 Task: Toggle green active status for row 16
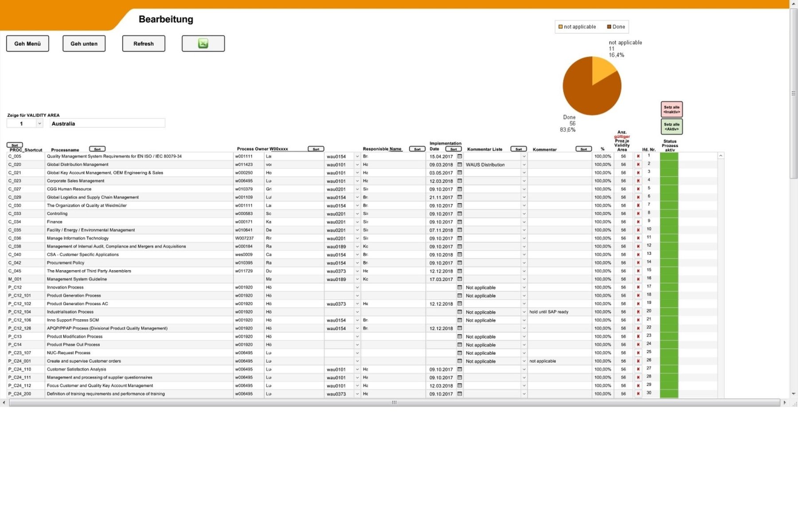click(x=669, y=279)
